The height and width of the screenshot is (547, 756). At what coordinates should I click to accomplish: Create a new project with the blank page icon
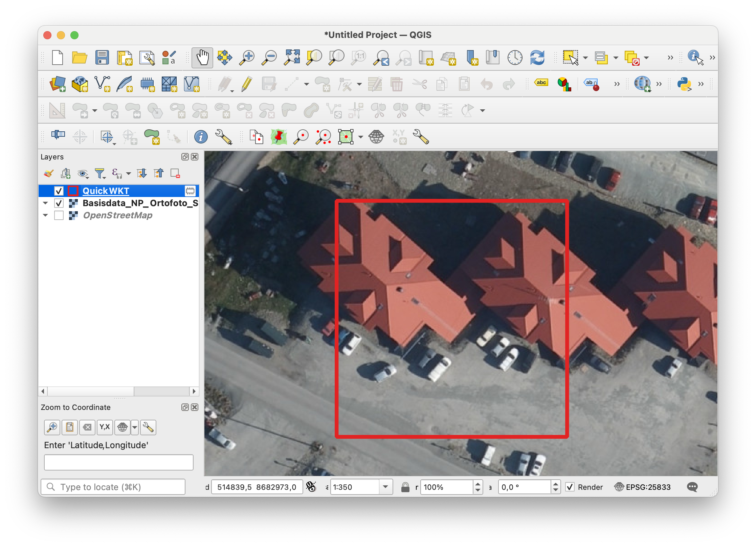coord(58,58)
